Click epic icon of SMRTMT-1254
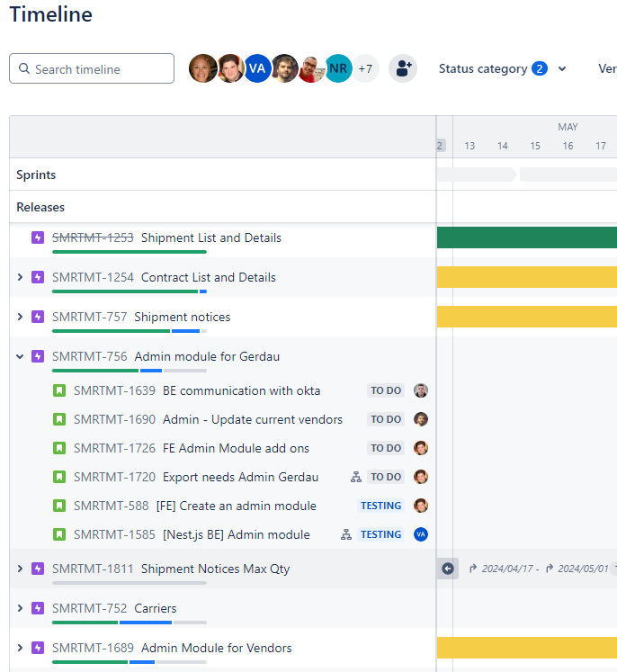Screen dimensions: 617x672 click(x=38, y=277)
